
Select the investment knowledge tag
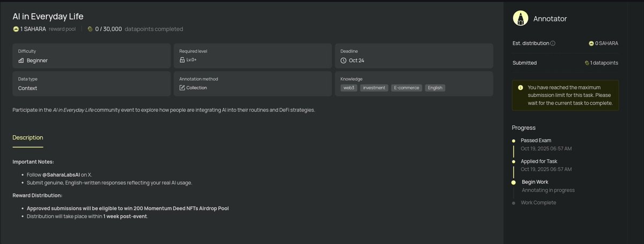(x=374, y=88)
